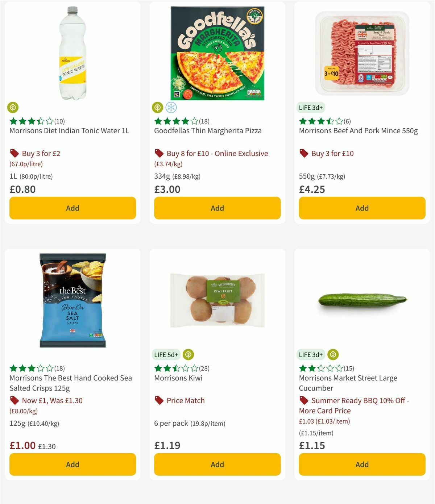This screenshot has height=504, width=435.
Task: Click the tag icon beside "Now £1, Was £1.30"
Action: [x=14, y=401]
